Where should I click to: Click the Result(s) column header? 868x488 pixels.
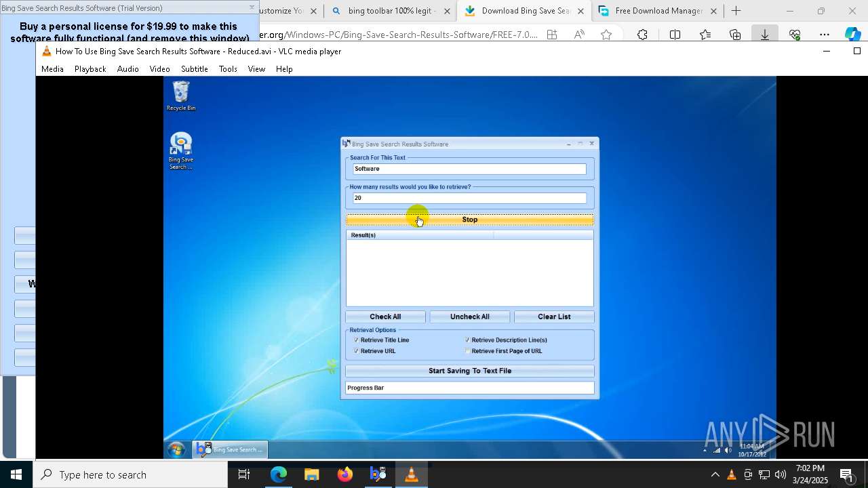coord(420,235)
